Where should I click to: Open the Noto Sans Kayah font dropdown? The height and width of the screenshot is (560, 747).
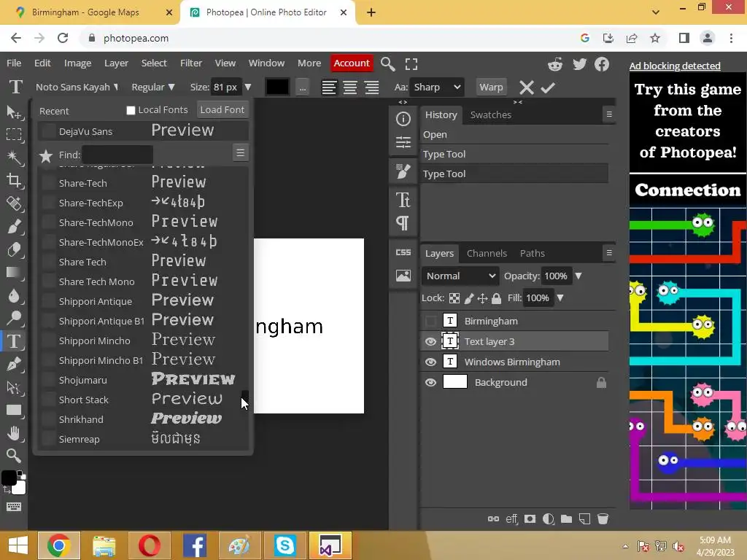[x=77, y=87]
